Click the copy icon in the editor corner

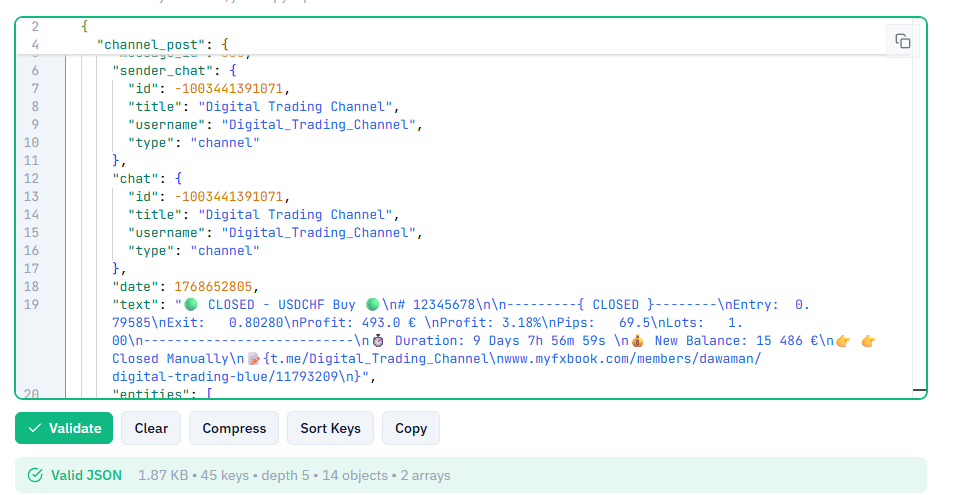coord(902,41)
